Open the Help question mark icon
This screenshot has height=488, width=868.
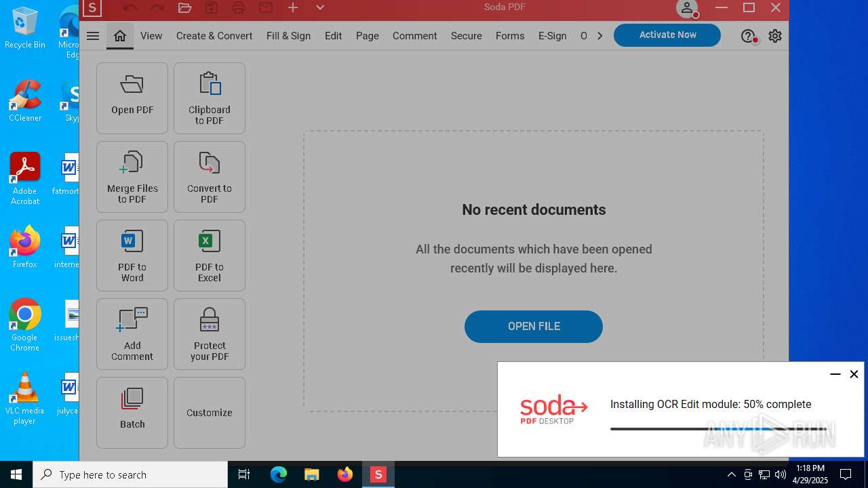click(x=748, y=37)
